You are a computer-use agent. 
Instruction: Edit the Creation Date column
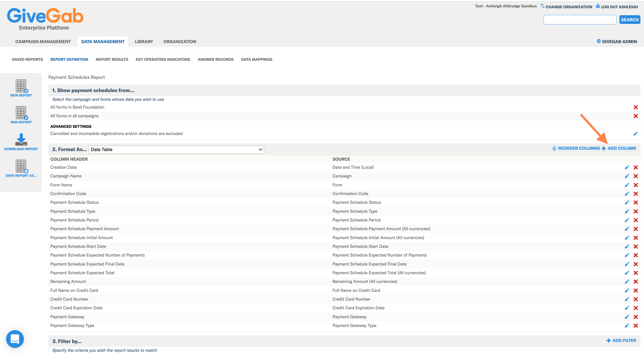point(627,167)
